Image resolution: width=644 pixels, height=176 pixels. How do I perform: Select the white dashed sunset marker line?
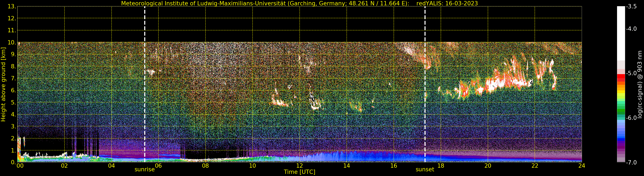(425, 84)
